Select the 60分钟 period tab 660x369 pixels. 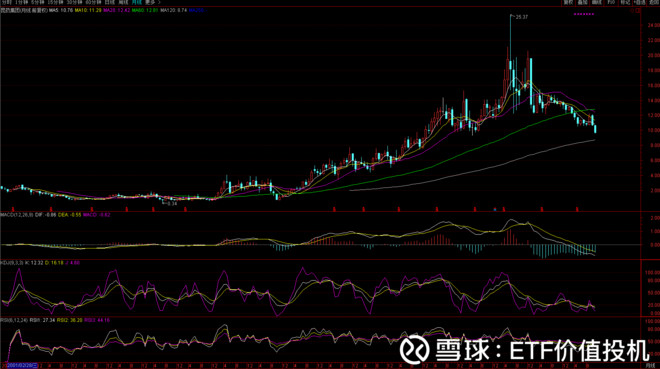(x=93, y=2)
